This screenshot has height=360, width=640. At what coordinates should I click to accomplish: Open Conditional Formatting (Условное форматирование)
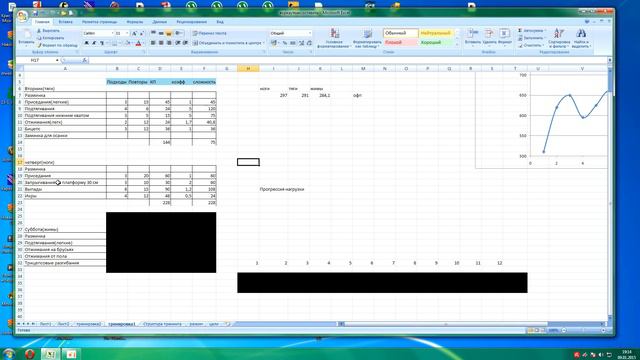tap(334, 38)
